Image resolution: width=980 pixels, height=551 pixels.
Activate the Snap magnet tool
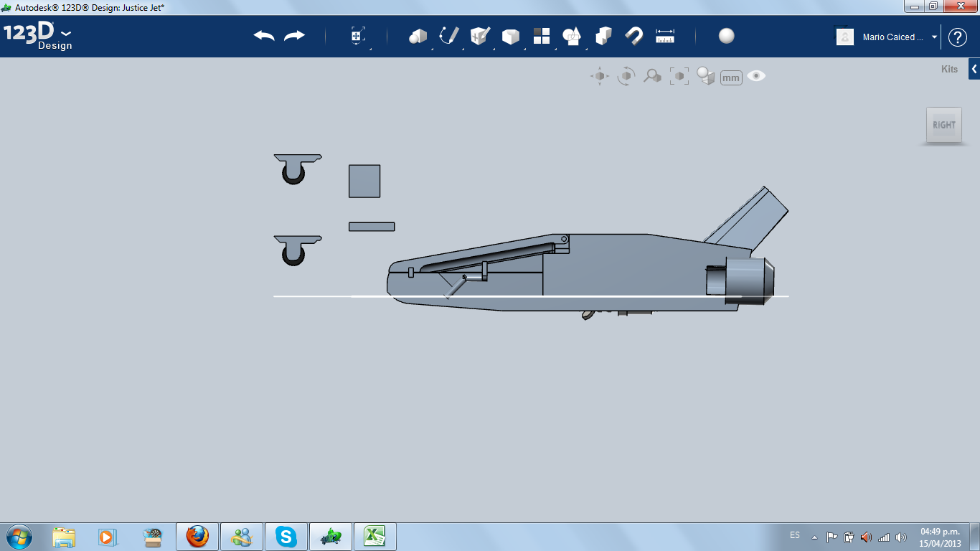click(634, 36)
